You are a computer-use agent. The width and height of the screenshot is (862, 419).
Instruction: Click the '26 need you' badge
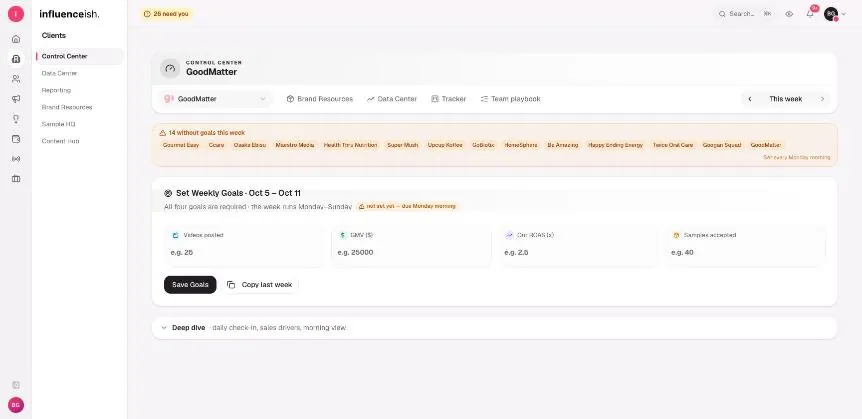(x=166, y=14)
